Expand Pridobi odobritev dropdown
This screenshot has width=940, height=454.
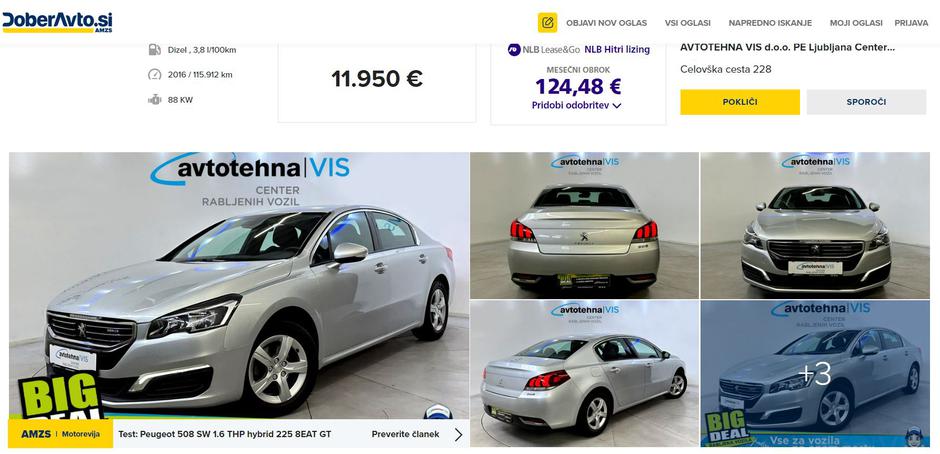tap(576, 106)
